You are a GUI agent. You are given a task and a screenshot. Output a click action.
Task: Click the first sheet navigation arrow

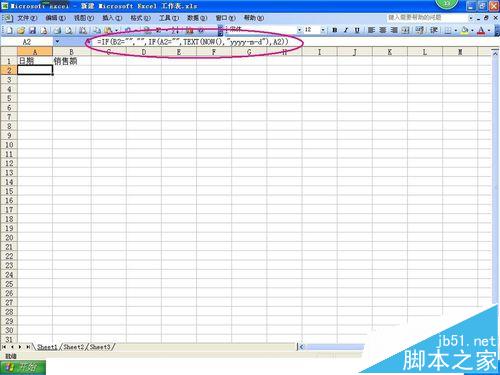pos(4,347)
